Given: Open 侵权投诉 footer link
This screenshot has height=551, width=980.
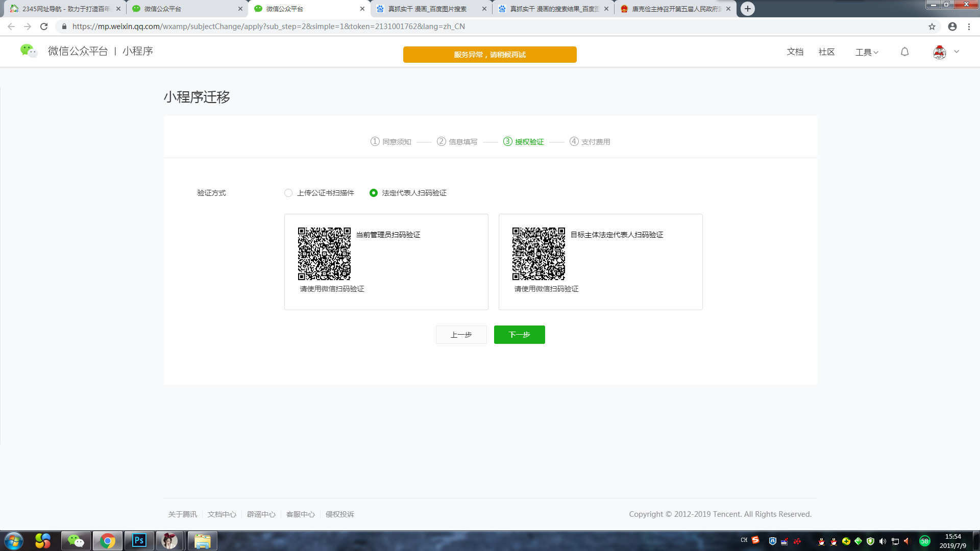Looking at the screenshot, I should 339,514.
